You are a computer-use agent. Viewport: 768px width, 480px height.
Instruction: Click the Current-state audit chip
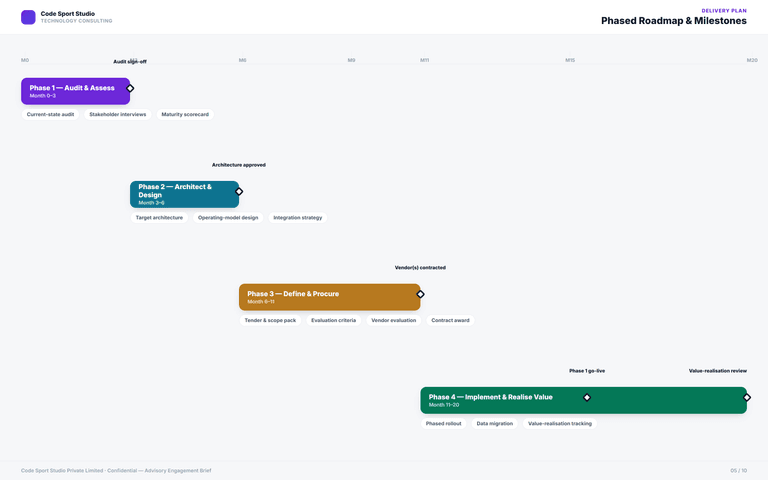tap(50, 115)
